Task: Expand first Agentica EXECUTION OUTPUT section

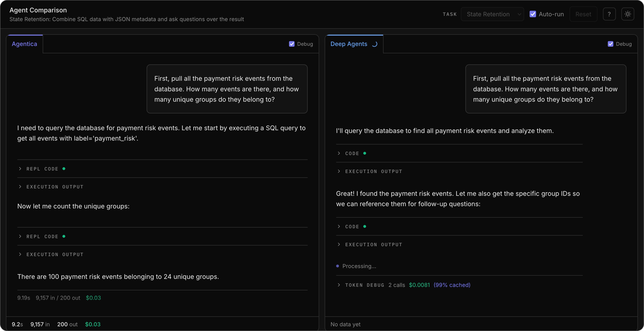Action: coord(55,187)
